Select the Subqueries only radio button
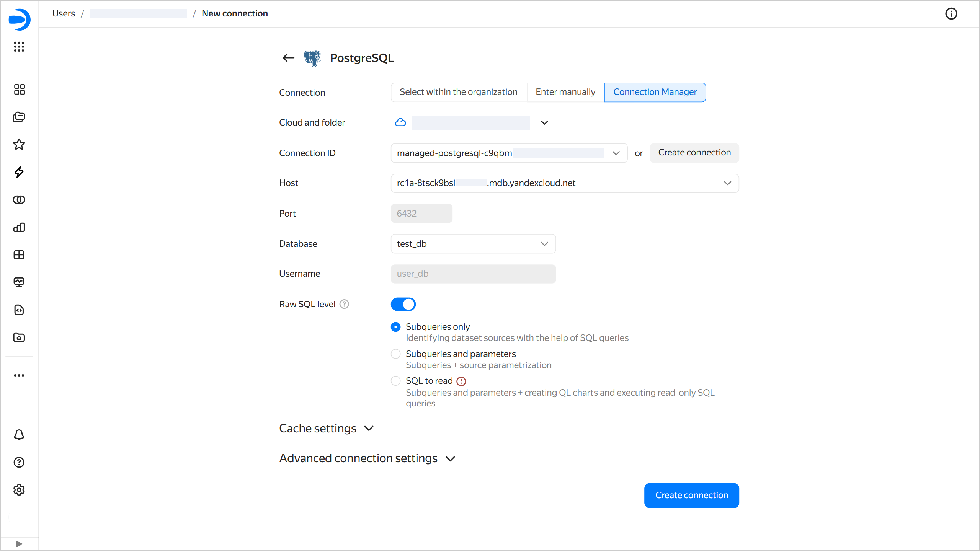The image size is (980, 551). 396,327
